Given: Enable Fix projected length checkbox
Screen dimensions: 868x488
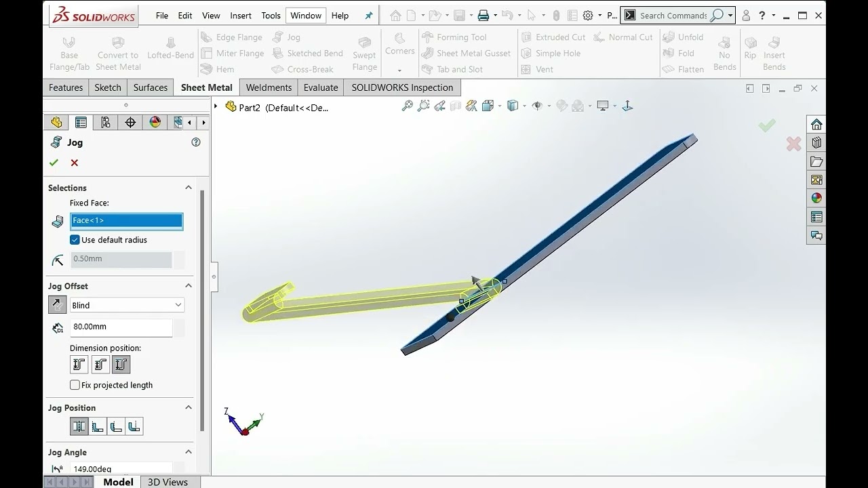Looking at the screenshot, I should (75, 385).
